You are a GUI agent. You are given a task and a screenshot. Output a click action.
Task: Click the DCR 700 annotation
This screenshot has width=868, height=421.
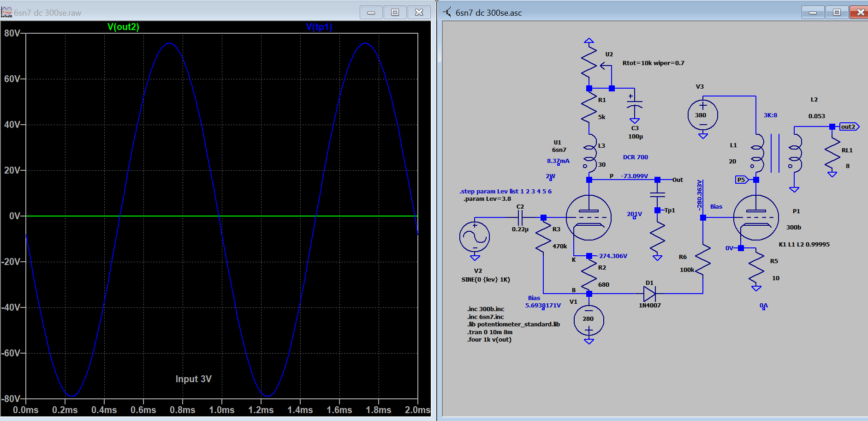(x=636, y=157)
